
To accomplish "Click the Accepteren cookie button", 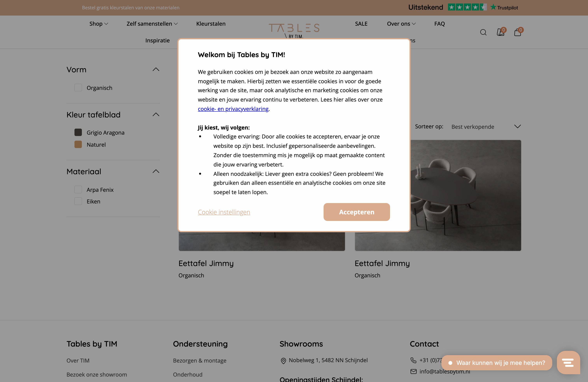I will 356,212.
